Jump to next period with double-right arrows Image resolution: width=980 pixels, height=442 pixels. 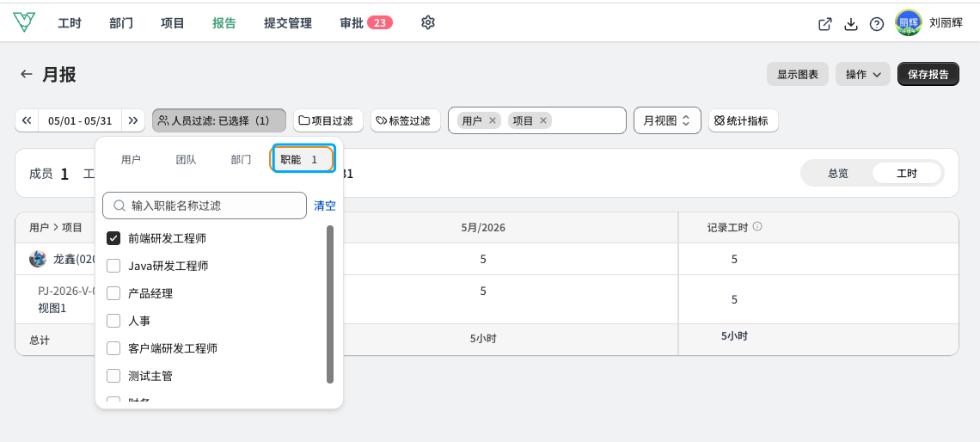(x=133, y=120)
